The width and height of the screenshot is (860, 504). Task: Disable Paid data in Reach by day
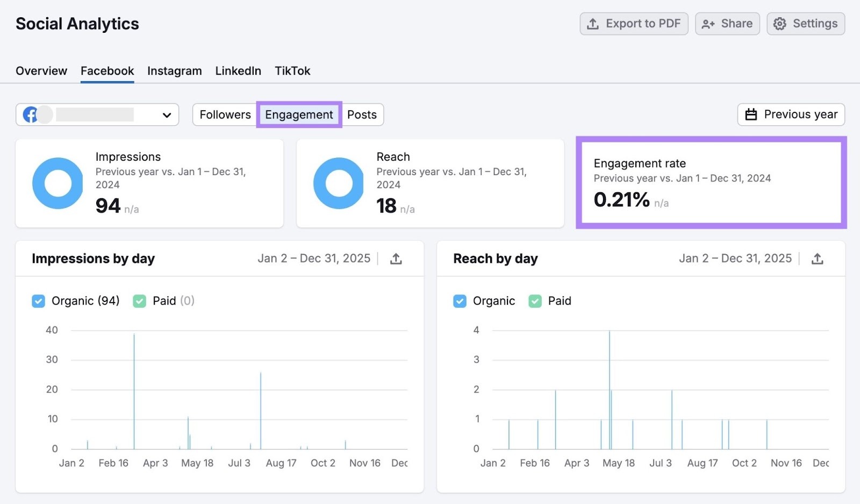(x=535, y=301)
